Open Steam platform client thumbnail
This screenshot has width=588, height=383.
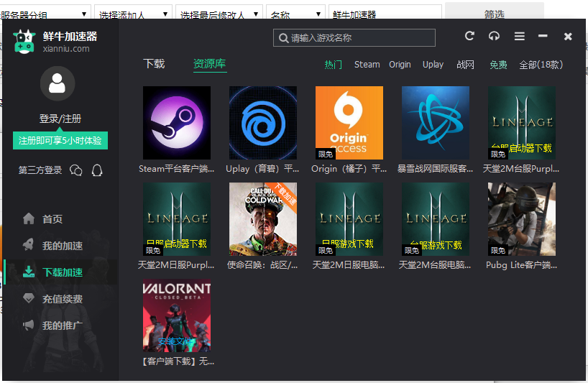pos(177,123)
